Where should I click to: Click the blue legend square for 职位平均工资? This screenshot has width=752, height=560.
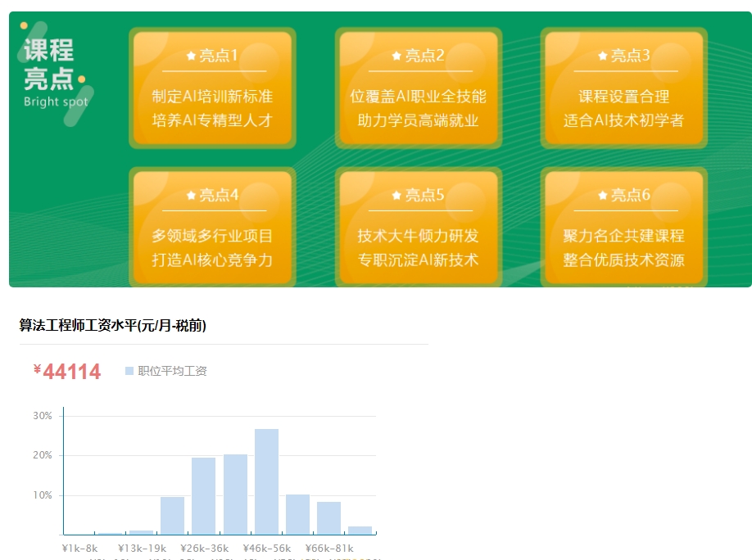tap(129, 372)
